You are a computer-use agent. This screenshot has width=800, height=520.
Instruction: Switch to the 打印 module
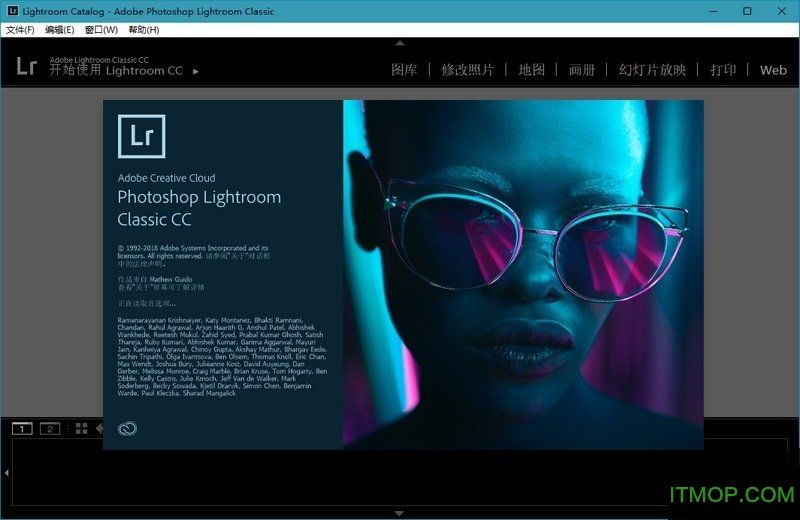tap(723, 70)
